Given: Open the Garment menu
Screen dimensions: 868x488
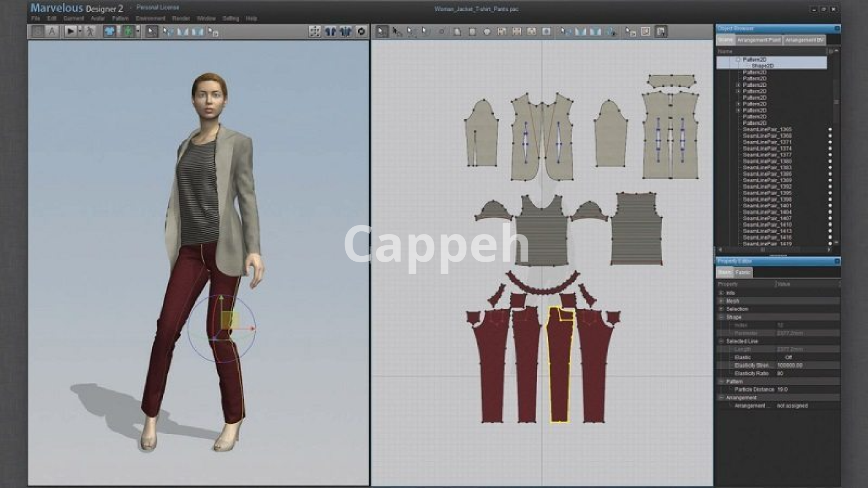Looking at the screenshot, I should coord(73,19).
